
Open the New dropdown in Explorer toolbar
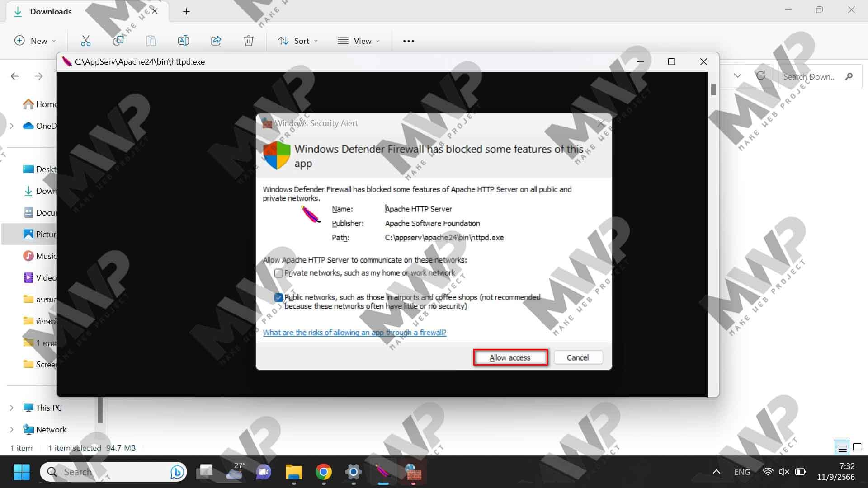tap(35, 41)
